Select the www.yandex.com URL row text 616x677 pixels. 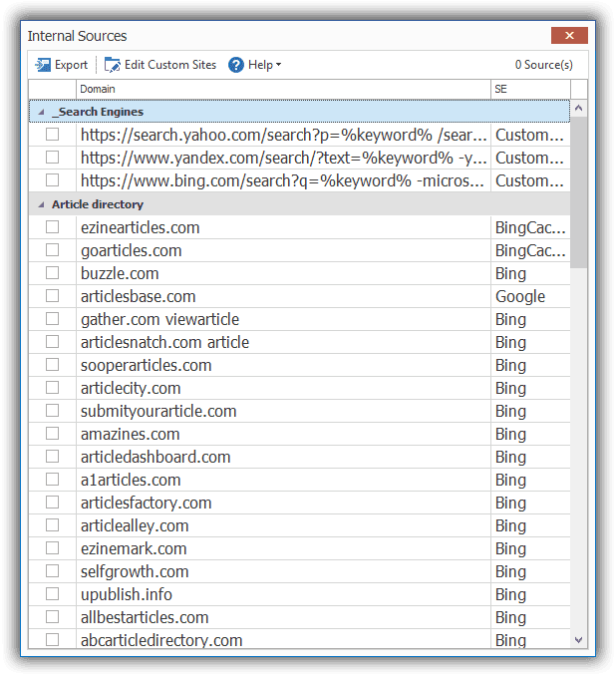point(284,158)
